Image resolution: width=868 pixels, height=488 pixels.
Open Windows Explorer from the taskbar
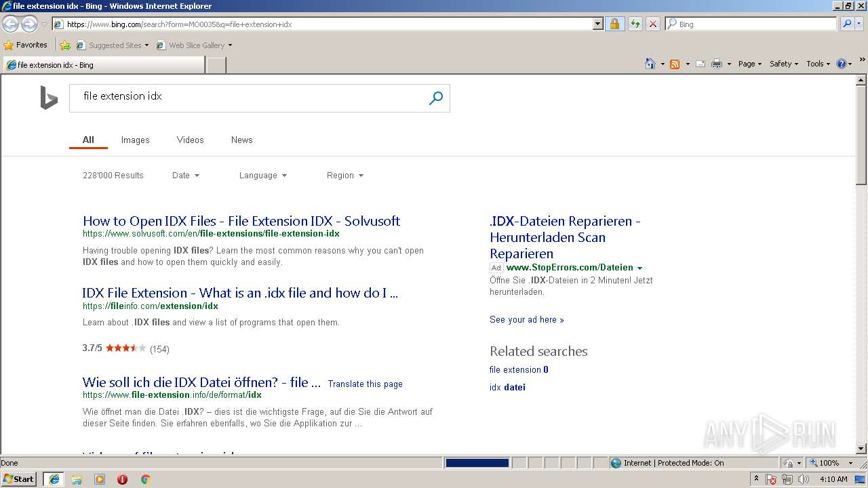click(x=77, y=479)
